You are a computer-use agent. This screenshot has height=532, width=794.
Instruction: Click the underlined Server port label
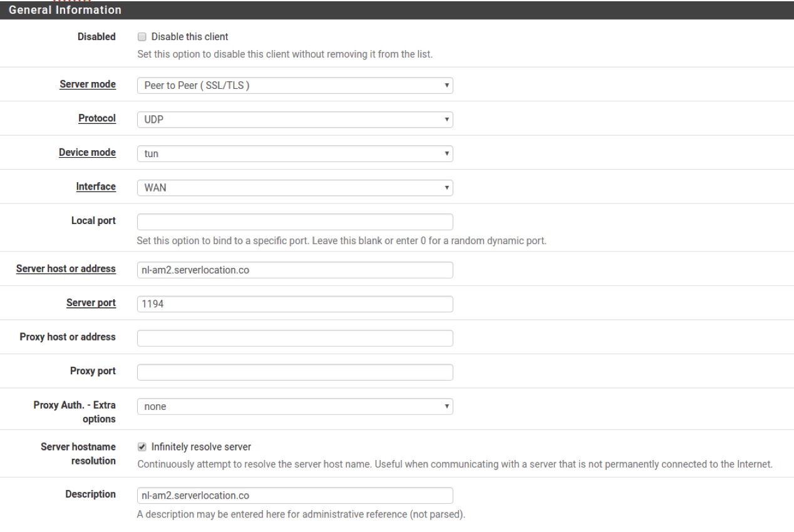(91, 302)
